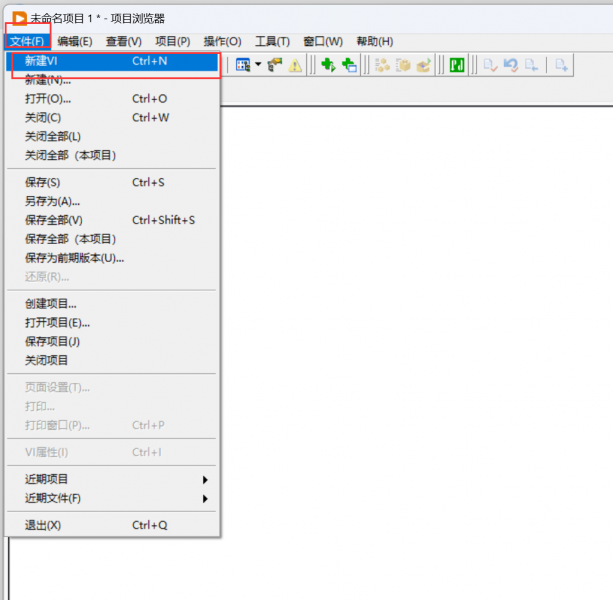Choose 关闭(C) from file menu
The image size is (613, 600).
(x=112, y=118)
